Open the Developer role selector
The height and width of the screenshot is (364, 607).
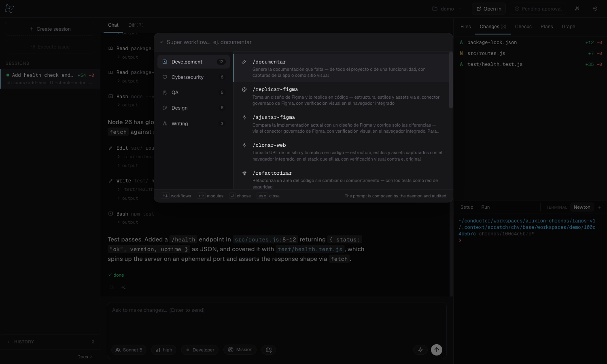pos(200,350)
